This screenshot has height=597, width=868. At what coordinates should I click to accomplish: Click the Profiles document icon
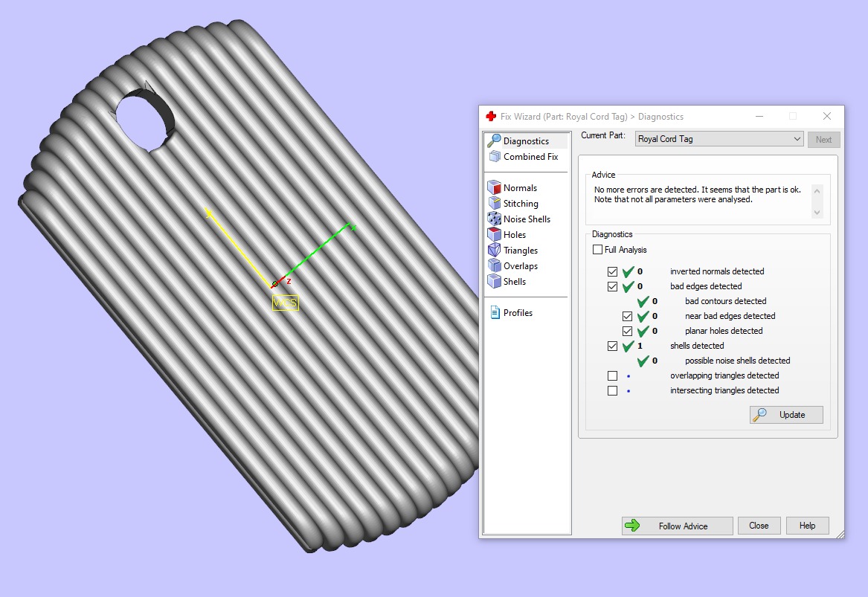point(495,312)
